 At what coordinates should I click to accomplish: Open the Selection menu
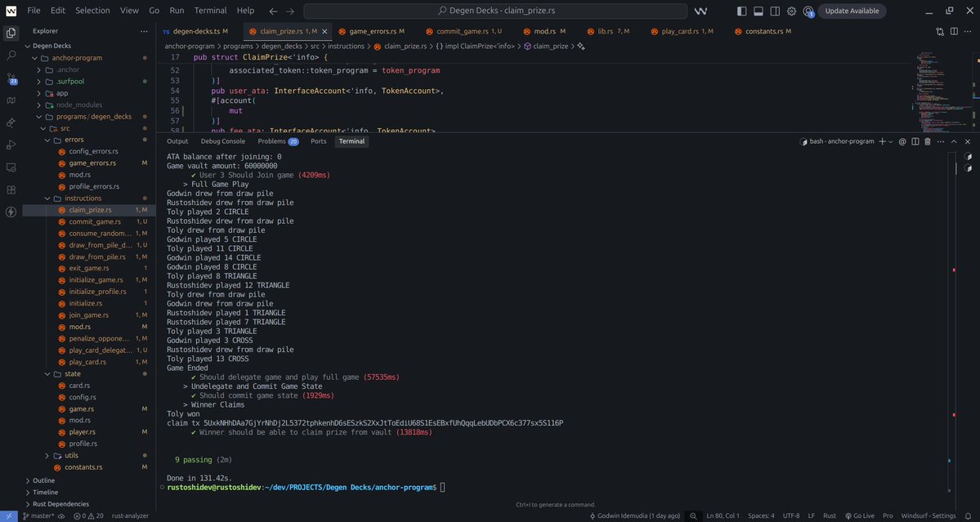(x=92, y=11)
